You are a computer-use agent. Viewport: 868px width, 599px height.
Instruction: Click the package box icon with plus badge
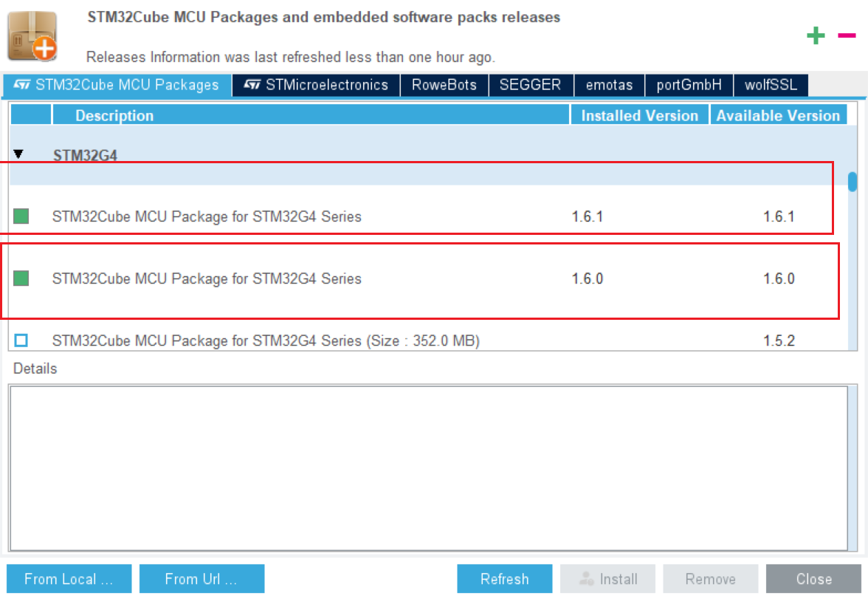(x=32, y=37)
